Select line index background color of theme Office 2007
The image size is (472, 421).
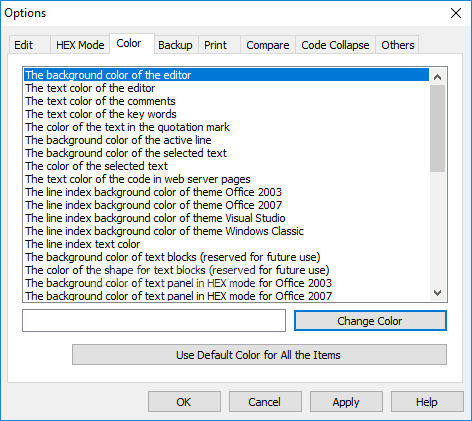pyautogui.click(x=226, y=205)
